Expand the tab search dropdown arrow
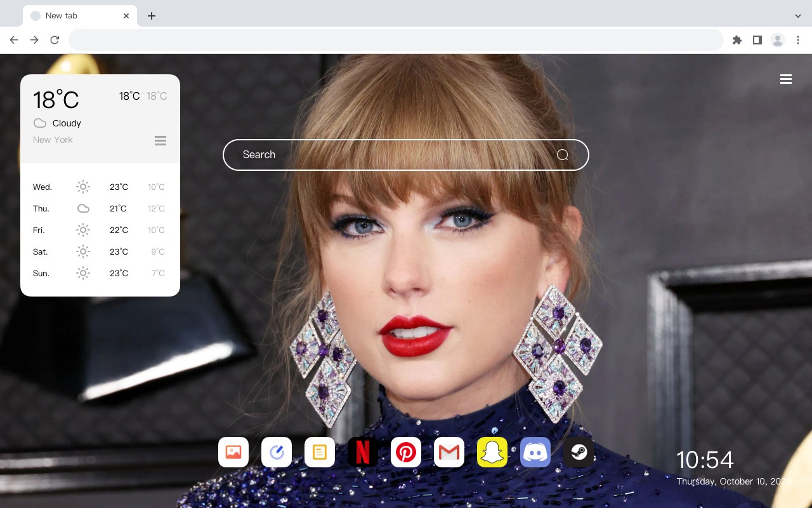812x508 pixels. pyautogui.click(x=798, y=16)
